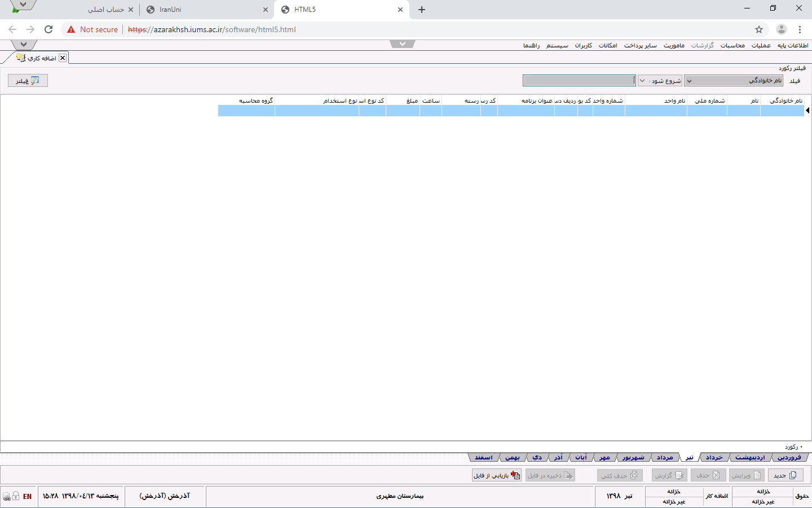Viewport: 812px width, 508px height.
Task: Click the جدید (New) record button
Action: point(785,475)
